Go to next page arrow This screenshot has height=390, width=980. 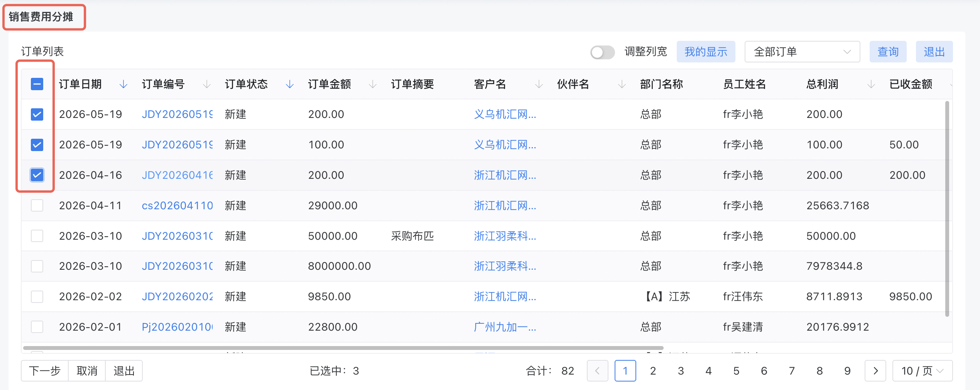click(x=875, y=371)
